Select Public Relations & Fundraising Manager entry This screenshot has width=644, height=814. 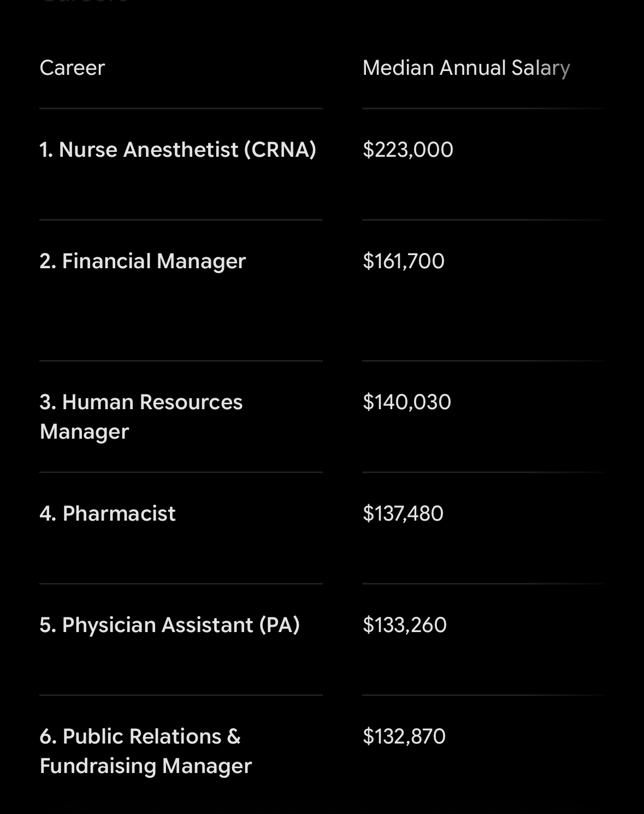pyautogui.click(x=146, y=751)
